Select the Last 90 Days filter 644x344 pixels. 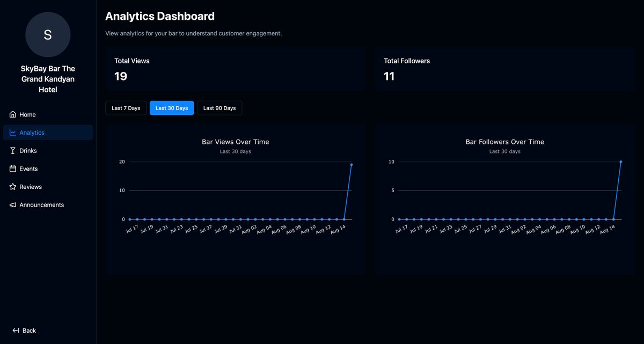[x=219, y=108]
